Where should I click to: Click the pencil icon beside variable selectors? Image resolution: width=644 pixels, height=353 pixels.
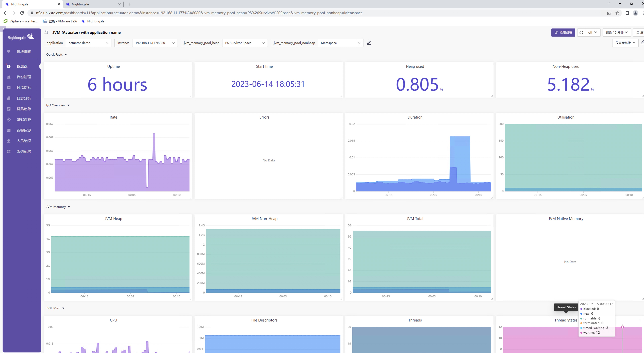369,43
